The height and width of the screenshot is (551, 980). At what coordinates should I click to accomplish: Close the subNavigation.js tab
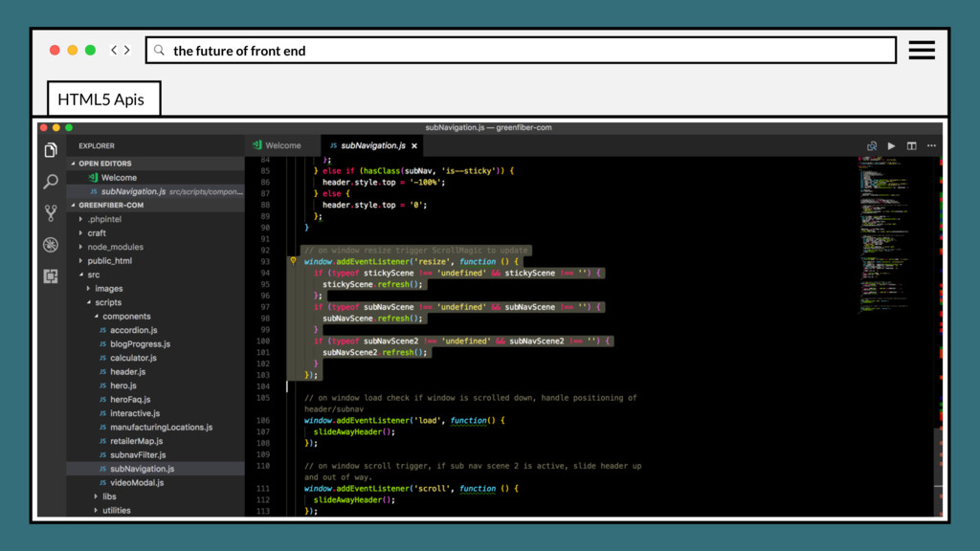pyautogui.click(x=414, y=145)
